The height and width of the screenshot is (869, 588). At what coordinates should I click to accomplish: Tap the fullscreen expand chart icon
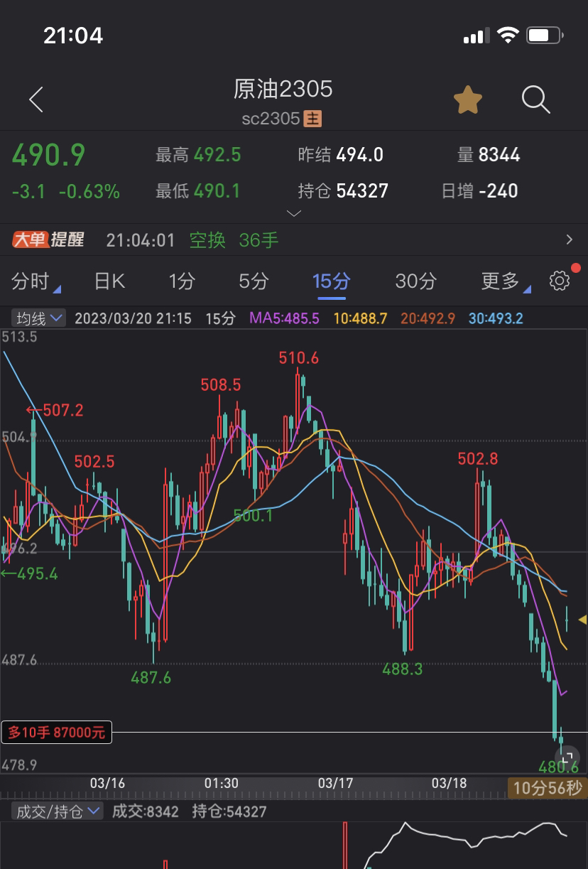tap(567, 757)
